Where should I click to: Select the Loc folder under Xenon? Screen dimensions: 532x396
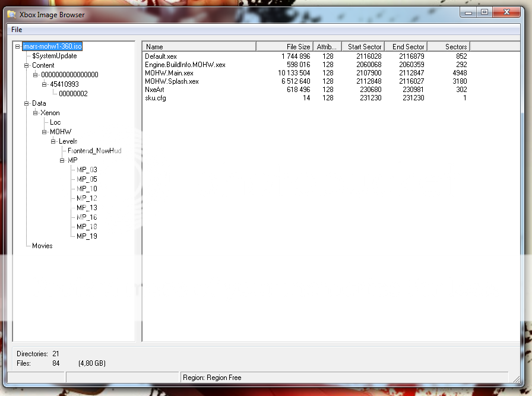(55, 122)
